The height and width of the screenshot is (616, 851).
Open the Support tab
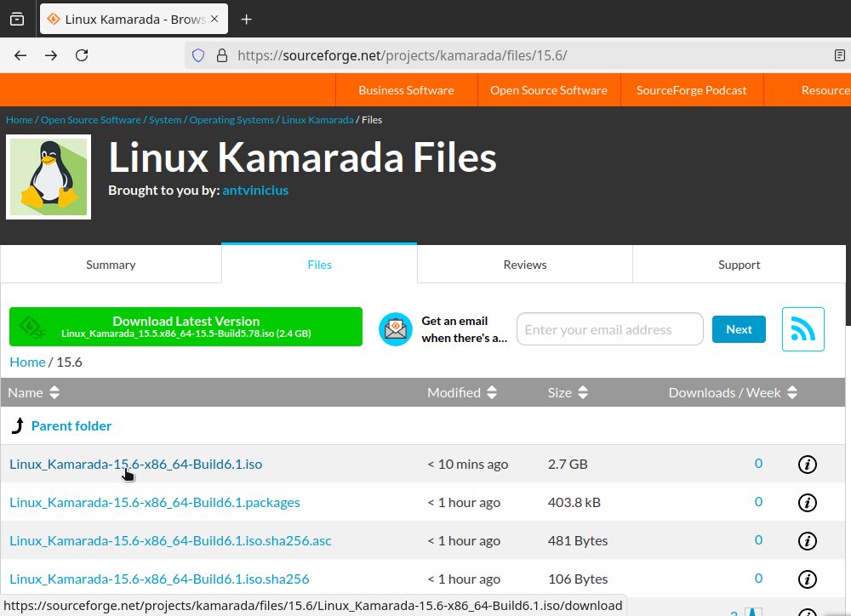click(x=739, y=265)
